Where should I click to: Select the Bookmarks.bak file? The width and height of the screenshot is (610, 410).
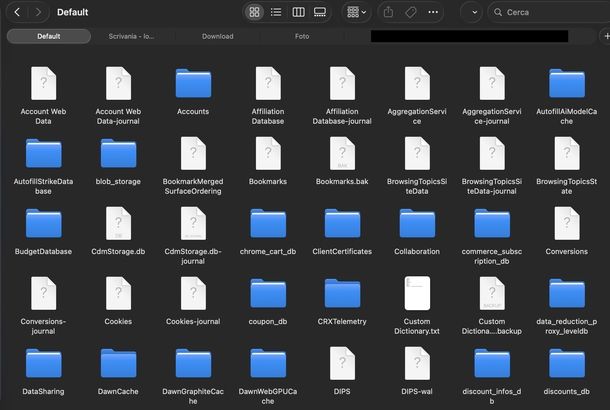342,160
